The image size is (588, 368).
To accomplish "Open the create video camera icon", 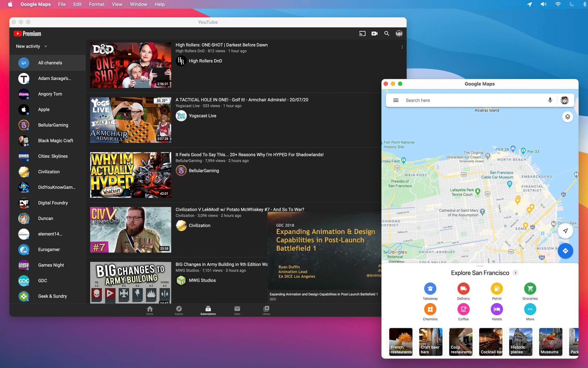I will click(x=374, y=34).
